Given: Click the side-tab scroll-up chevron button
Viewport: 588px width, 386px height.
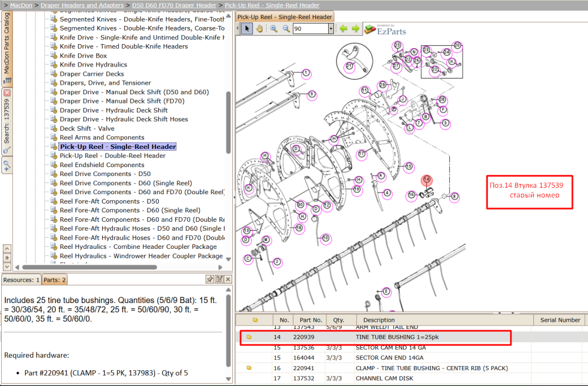Looking at the screenshot, I should pyautogui.click(x=6, y=248).
